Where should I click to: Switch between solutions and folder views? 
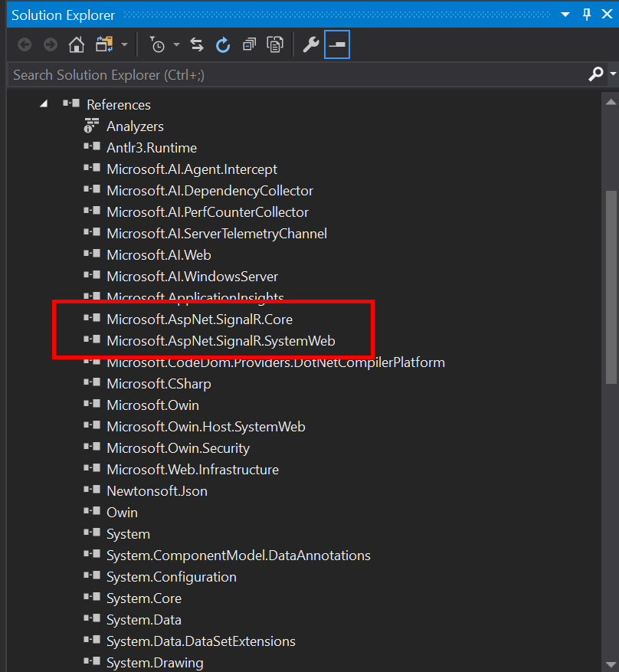tap(104, 44)
